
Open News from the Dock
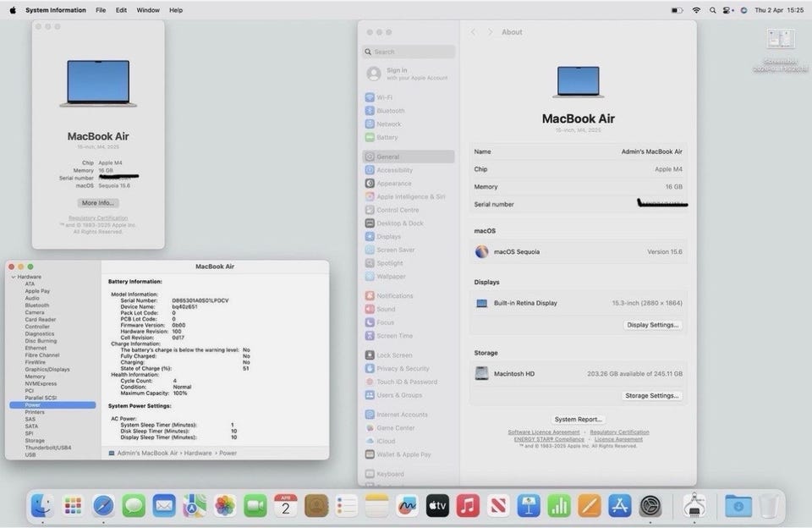[x=498, y=505]
